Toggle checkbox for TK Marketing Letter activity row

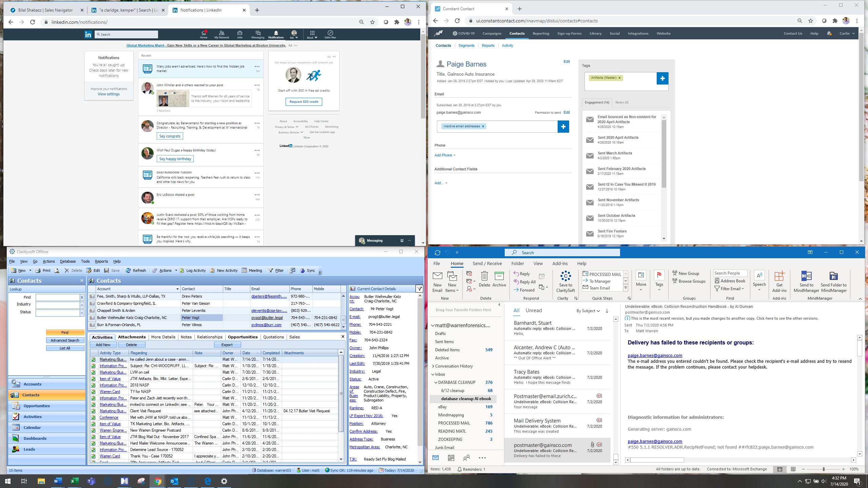(93, 424)
